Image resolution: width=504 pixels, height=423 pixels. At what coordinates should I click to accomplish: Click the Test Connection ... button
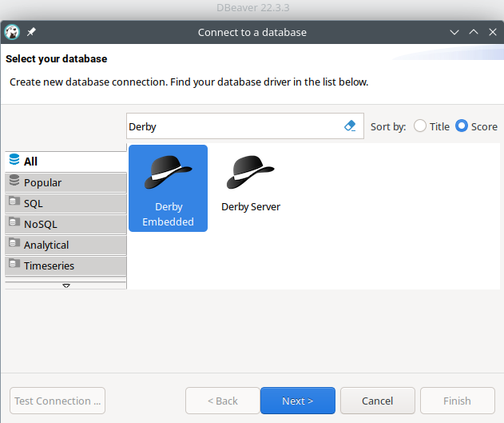tap(58, 401)
